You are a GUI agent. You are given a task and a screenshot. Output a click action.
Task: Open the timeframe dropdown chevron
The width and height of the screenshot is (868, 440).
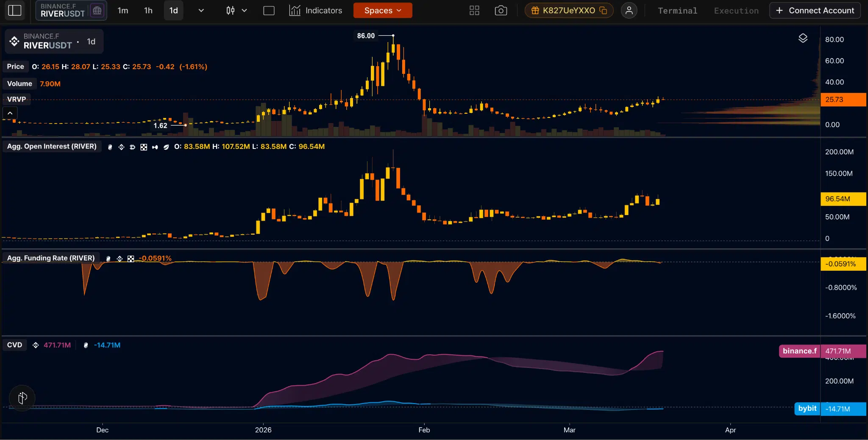(201, 10)
